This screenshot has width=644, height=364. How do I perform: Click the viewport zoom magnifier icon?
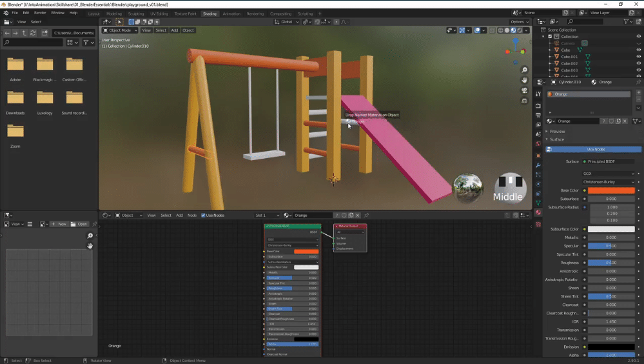(x=525, y=70)
